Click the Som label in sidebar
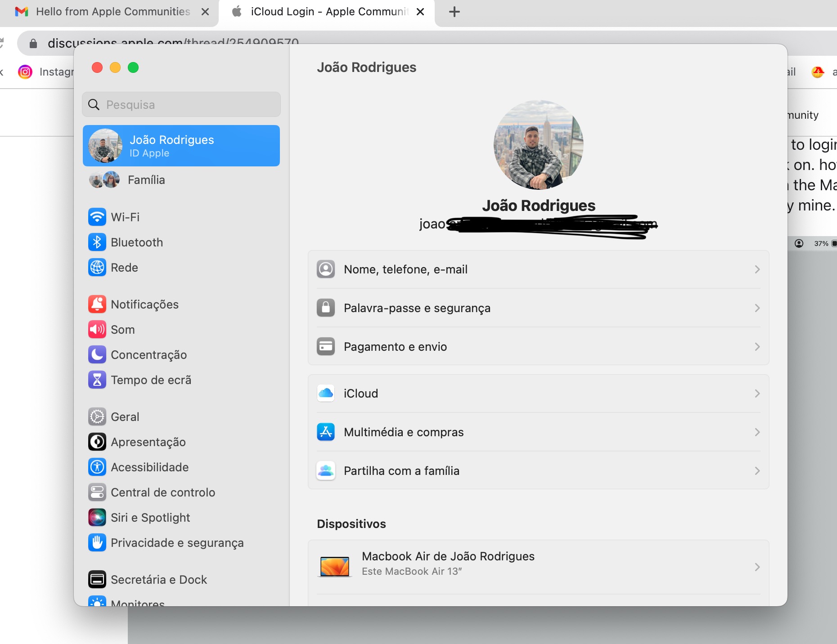This screenshot has height=644, width=837. point(123,330)
